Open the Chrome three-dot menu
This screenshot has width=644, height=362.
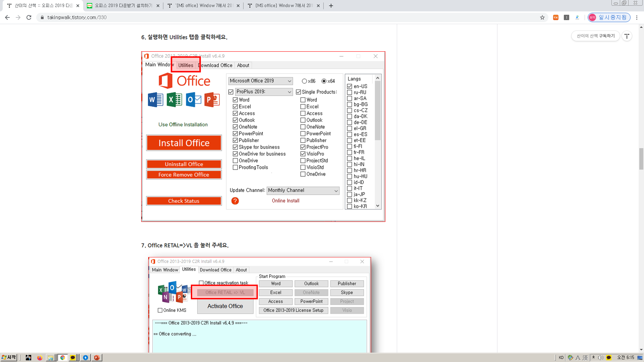(x=637, y=17)
